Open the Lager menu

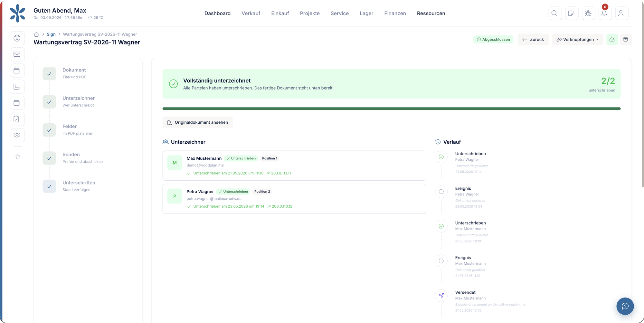click(x=366, y=13)
